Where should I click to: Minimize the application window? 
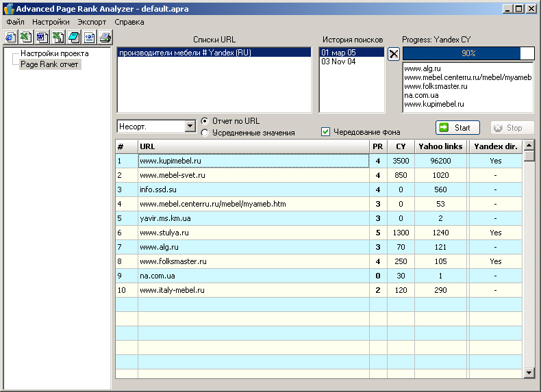coord(507,9)
